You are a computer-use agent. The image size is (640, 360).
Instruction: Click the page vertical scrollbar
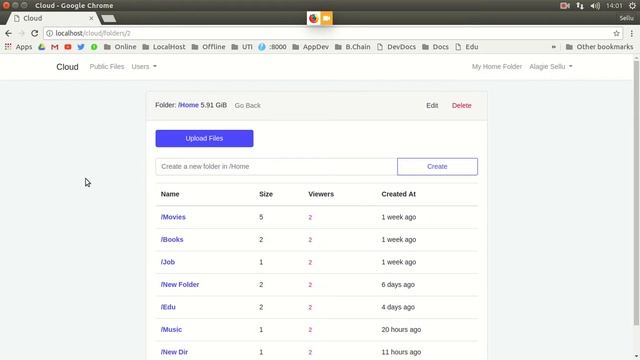[636, 193]
